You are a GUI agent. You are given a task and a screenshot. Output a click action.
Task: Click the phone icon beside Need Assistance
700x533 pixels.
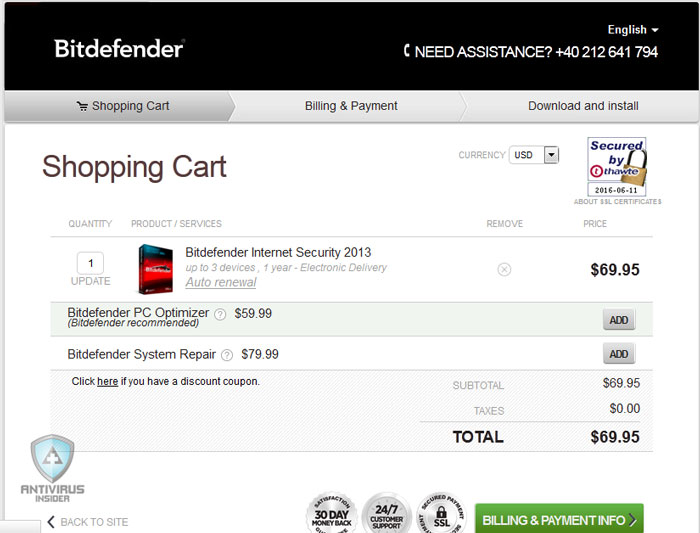click(407, 51)
